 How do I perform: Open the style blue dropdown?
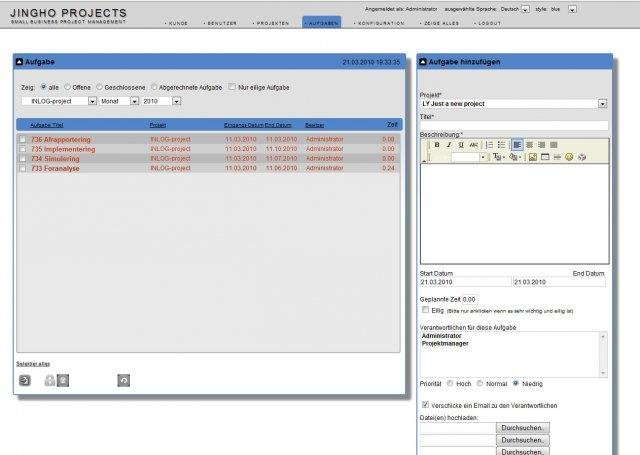tap(572, 9)
